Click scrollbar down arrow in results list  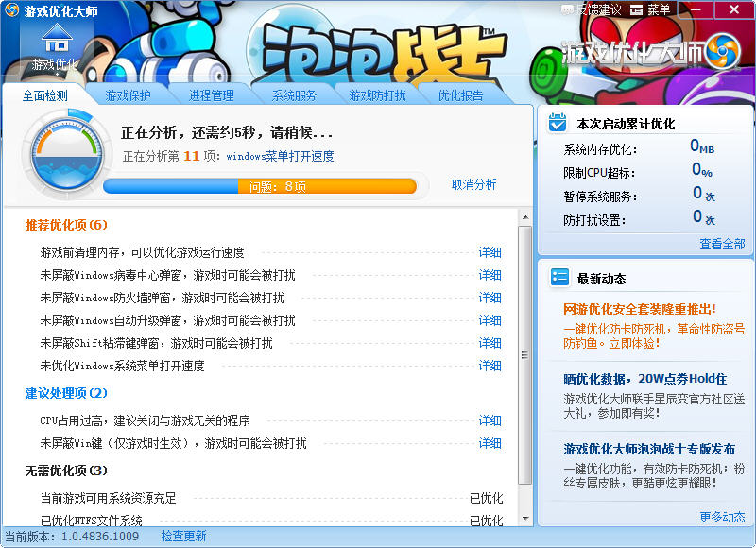525,519
